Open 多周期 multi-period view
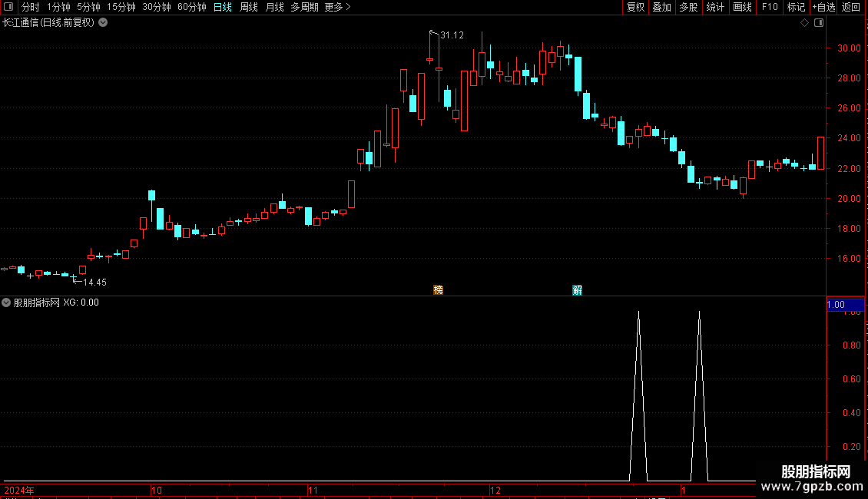This screenshot has width=868, height=499. (304, 7)
